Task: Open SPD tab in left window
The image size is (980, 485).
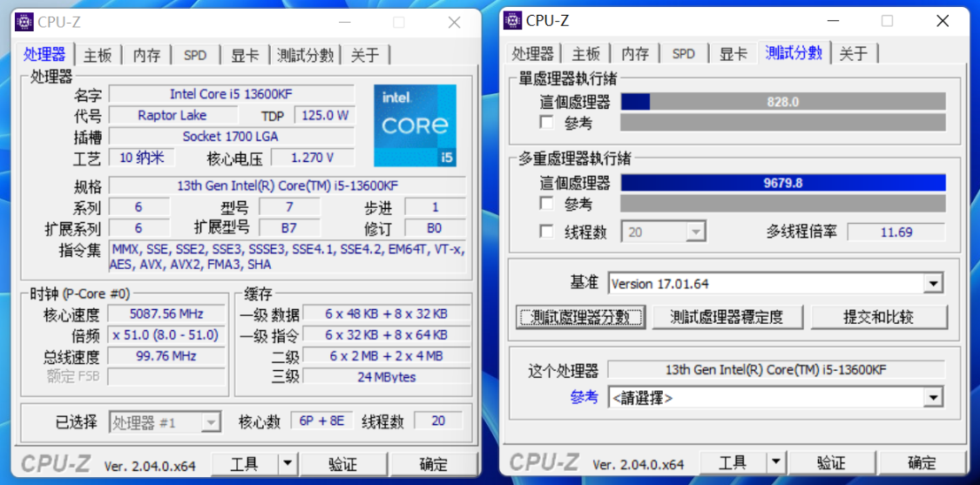Action: [x=195, y=56]
